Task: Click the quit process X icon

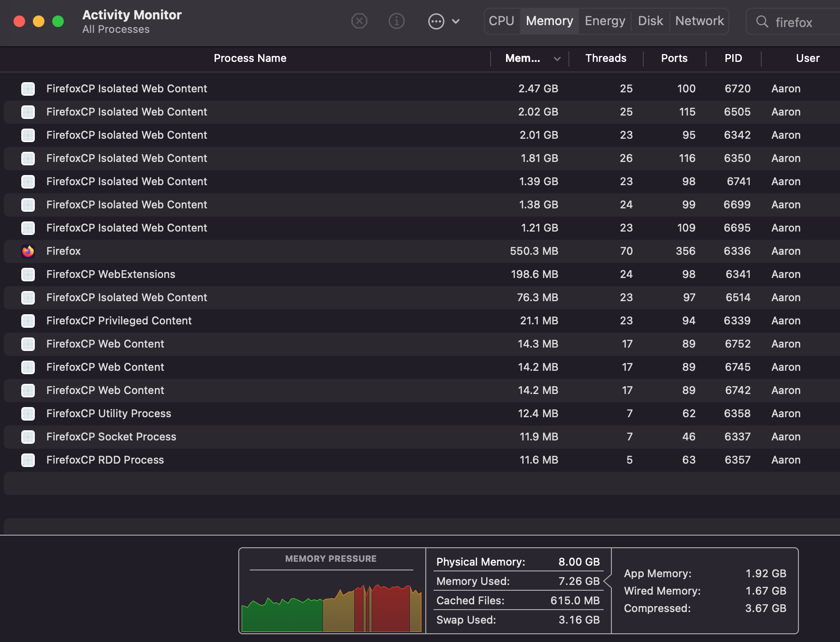Action: tap(359, 21)
